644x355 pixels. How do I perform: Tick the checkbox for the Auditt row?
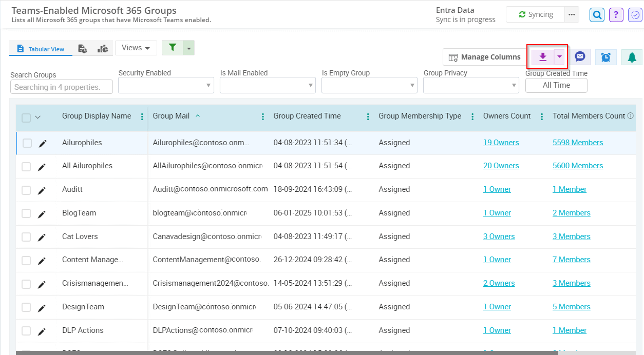tap(27, 189)
